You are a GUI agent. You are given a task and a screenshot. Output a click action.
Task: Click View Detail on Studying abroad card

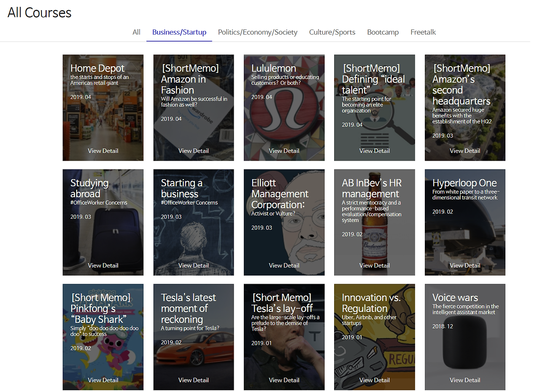click(103, 266)
